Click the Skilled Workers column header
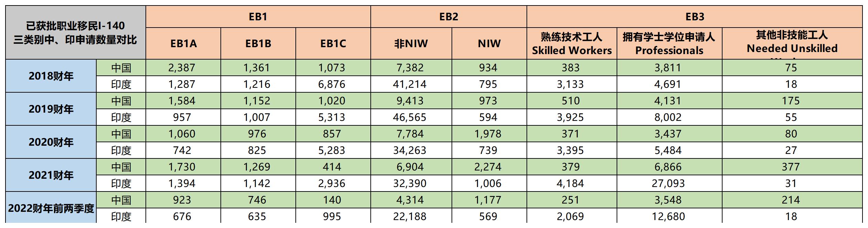The image size is (868, 228). [x=572, y=43]
